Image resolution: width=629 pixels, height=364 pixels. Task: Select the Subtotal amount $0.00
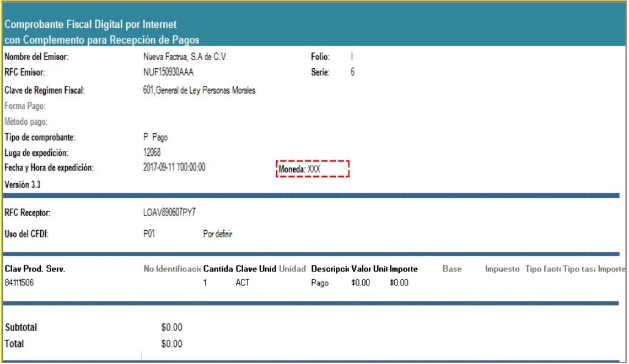pyautogui.click(x=172, y=327)
